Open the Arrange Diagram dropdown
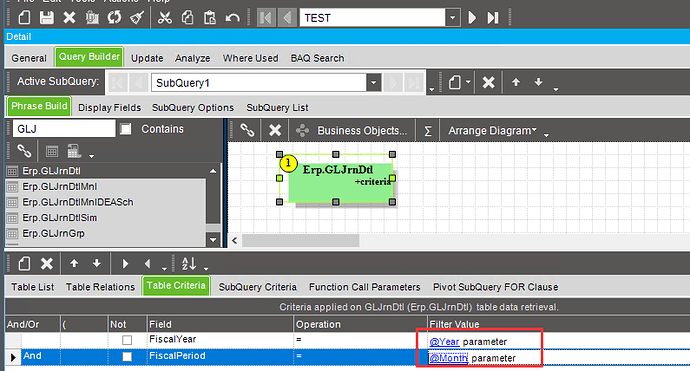 492,131
